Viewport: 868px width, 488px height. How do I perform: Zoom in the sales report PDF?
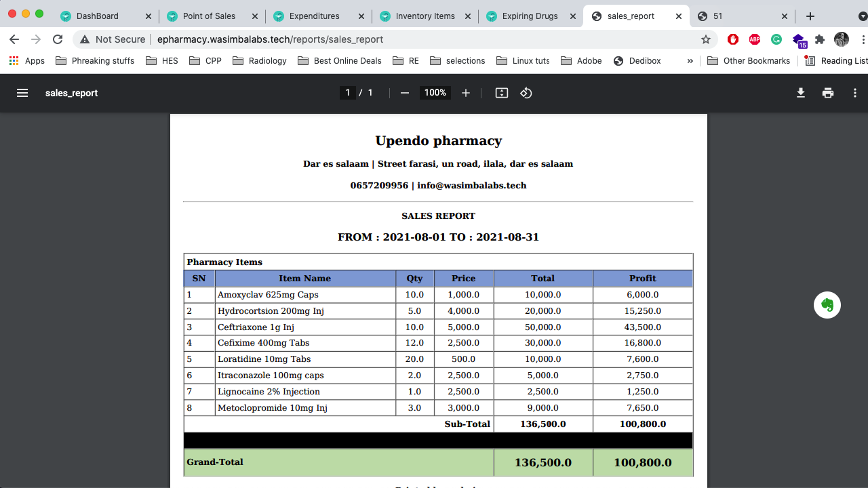point(466,93)
